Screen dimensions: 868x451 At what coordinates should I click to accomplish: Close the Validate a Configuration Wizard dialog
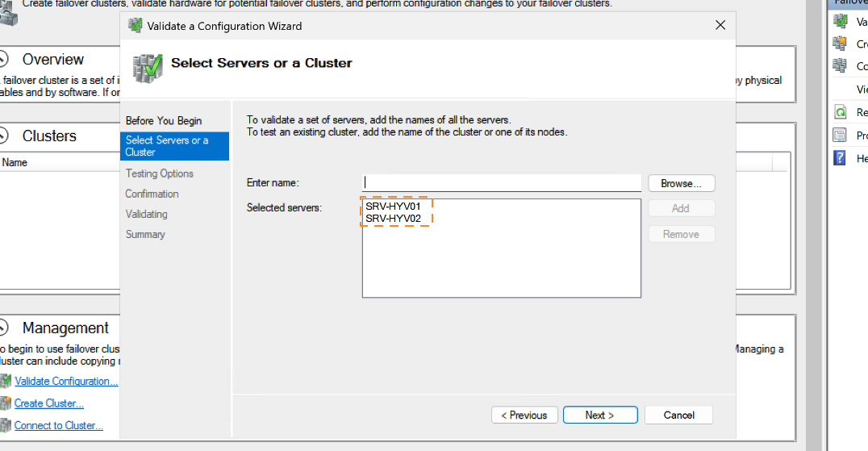pos(720,26)
